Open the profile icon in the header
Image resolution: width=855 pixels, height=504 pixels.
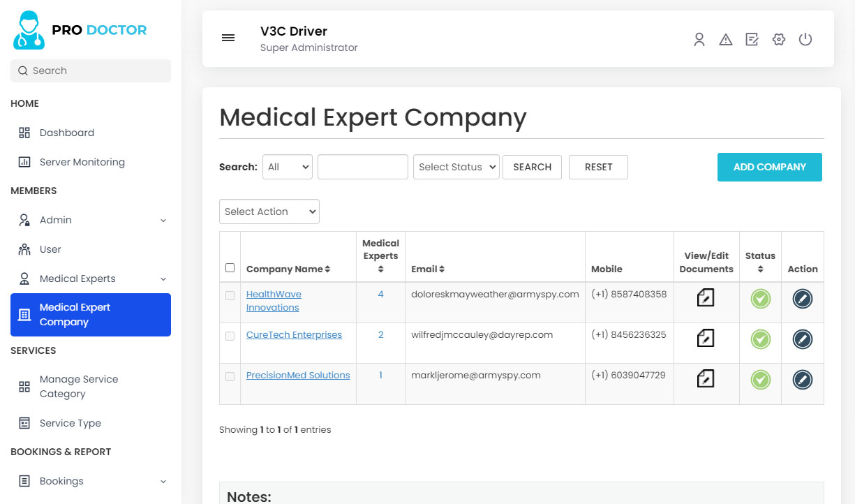pos(699,39)
